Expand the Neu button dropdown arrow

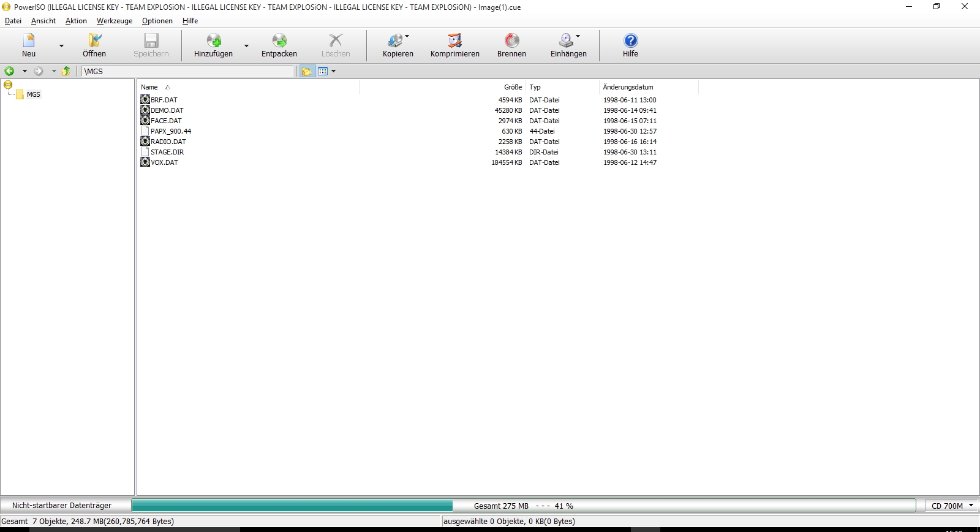tap(61, 46)
